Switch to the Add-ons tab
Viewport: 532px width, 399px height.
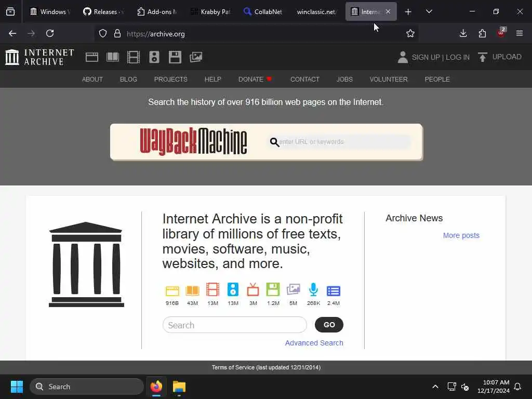[157, 12]
